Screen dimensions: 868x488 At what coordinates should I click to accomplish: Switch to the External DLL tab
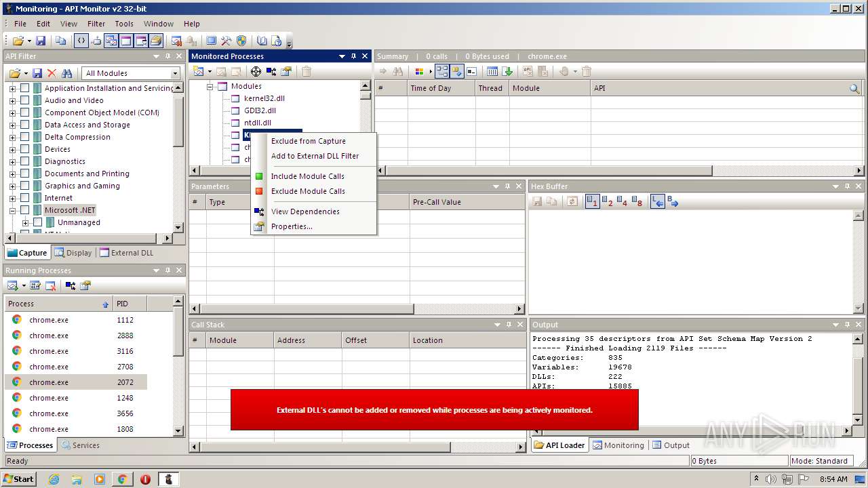coord(127,253)
